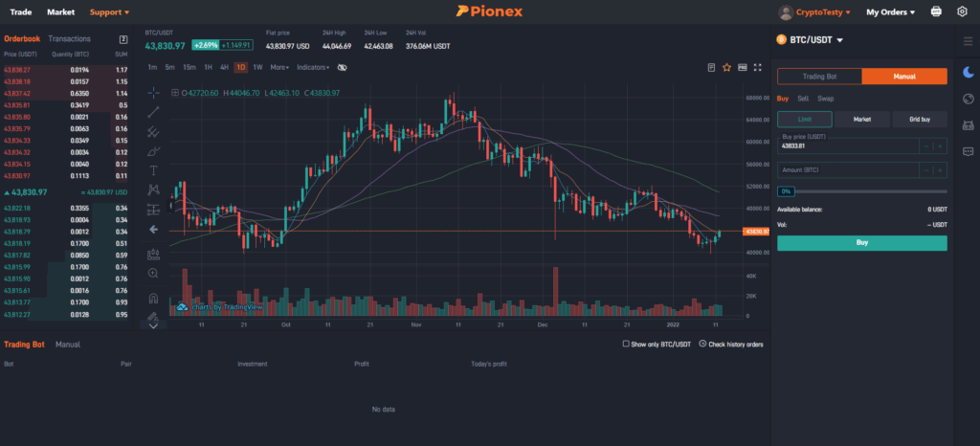The width and height of the screenshot is (980, 446).
Task: Open the chat message icon in sidebar
Action: (x=969, y=151)
